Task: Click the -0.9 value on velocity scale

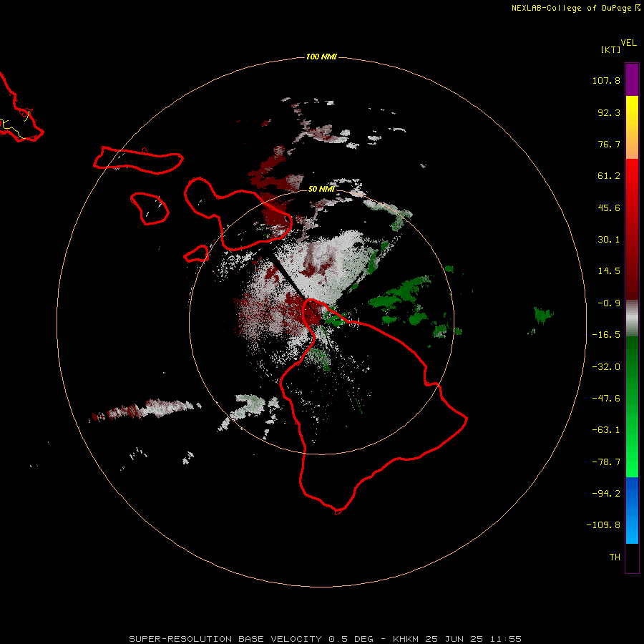Action: pyautogui.click(x=609, y=303)
